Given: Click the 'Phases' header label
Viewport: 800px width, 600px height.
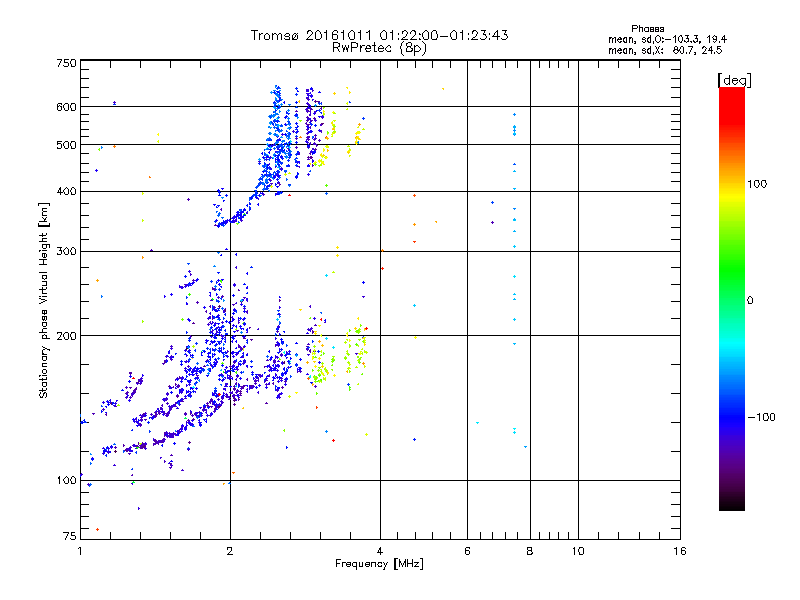Looking at the screenshot, I should pyautogui.click(x=647, y=29).
